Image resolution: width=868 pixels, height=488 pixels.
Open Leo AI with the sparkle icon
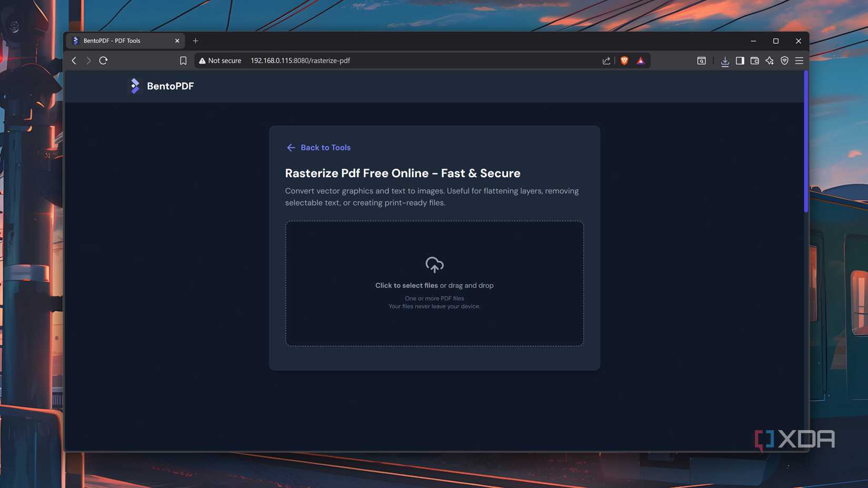pyautogui.click(x=769, y=60)
